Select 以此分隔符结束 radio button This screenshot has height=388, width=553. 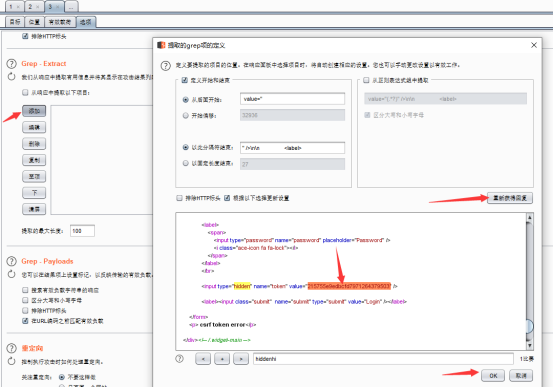coord(186,147)
